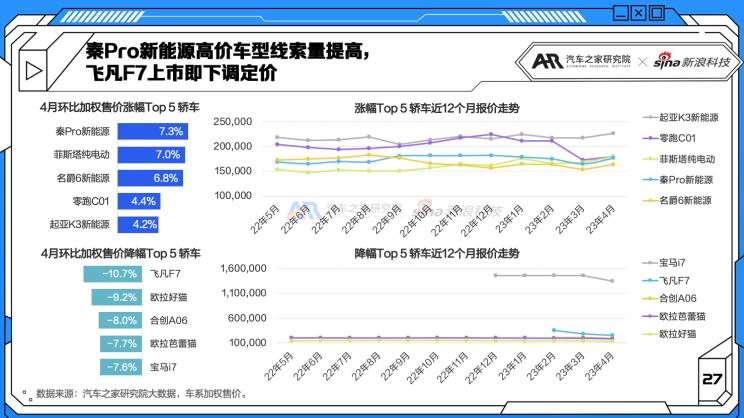
Task: Click 飞凡F7 first data point 23年2月
Action: coord(554,330)
